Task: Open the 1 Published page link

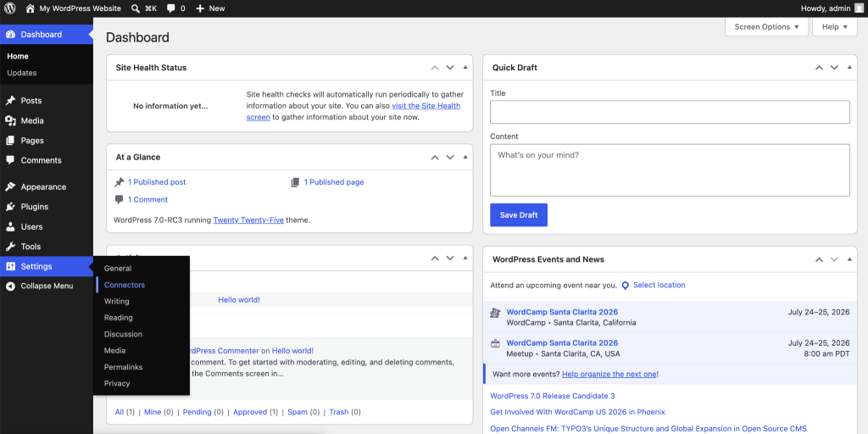Action: 334,182
